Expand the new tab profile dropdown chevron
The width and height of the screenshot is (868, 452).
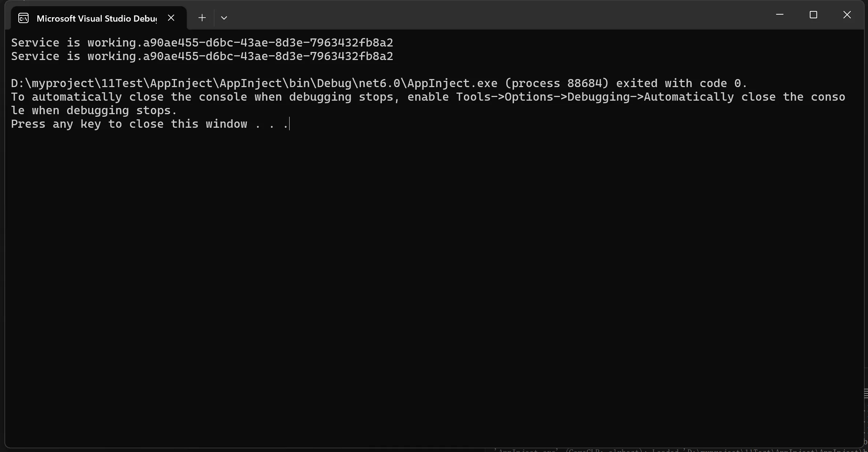click(x=224, y=18)
